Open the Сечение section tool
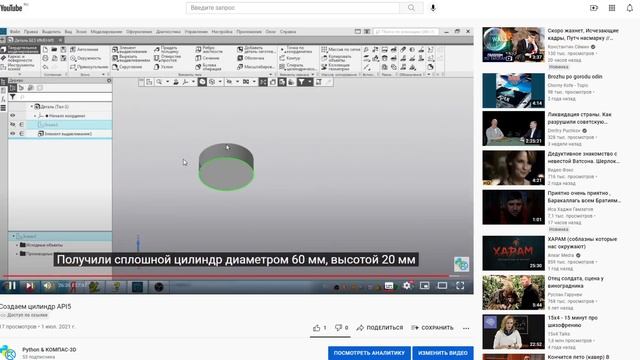Screen dimensions: 640x360 tap(207, 58)
